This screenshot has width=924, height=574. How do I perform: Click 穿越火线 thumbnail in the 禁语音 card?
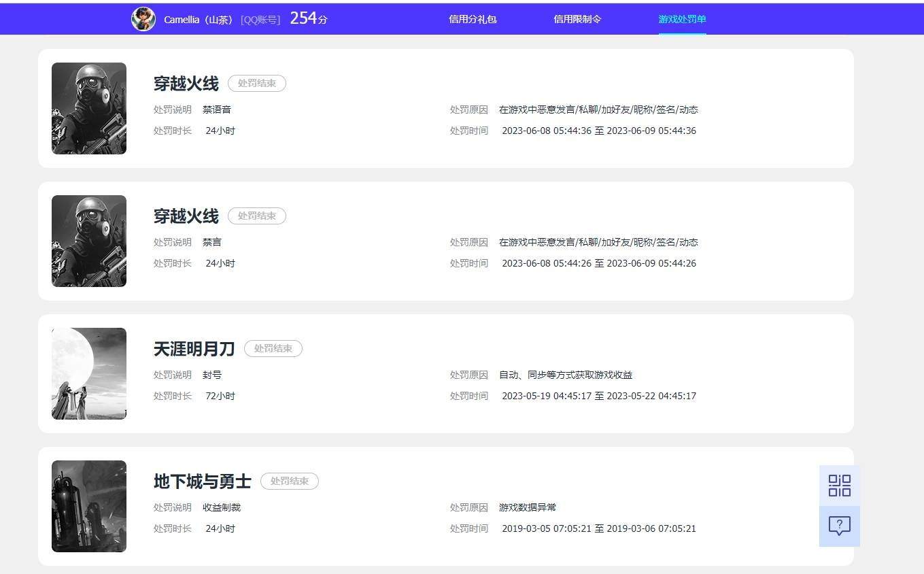coord(89,108)
